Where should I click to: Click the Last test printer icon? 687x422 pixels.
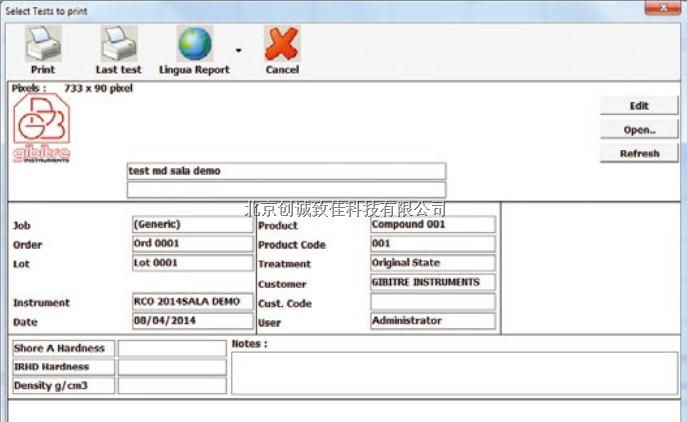pos(118,44)
